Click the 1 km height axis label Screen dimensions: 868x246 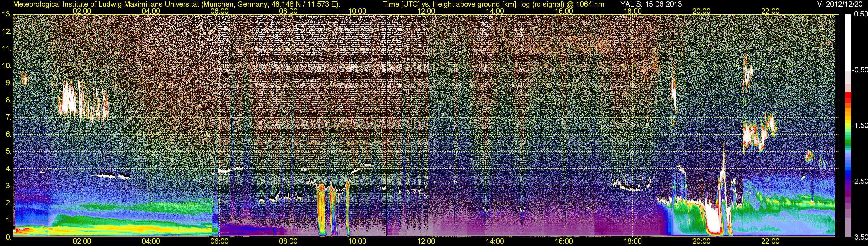pos(8,220)
